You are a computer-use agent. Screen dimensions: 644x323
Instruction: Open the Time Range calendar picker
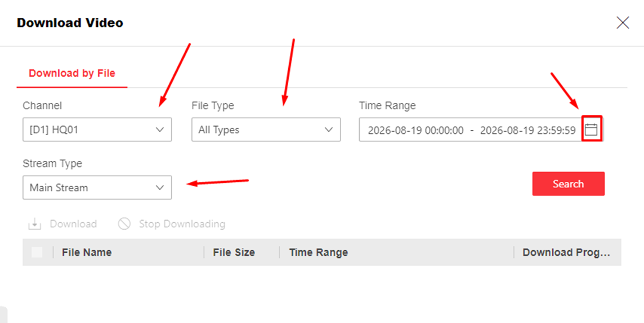[x=591, y=129]
